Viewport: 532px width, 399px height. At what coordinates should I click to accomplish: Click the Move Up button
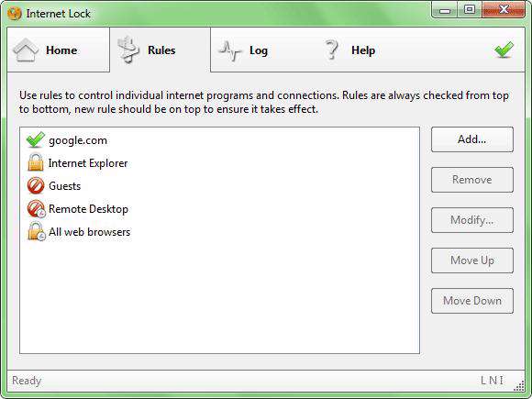[472, 260]
